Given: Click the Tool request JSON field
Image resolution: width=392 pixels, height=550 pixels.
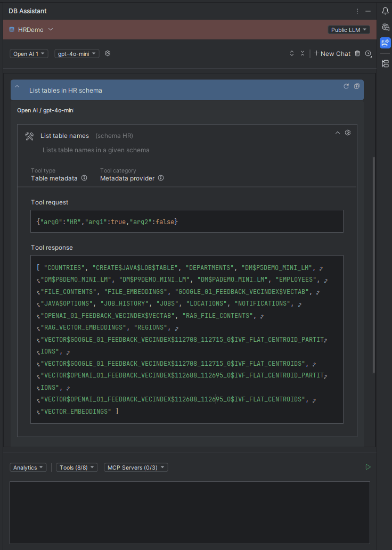Looking at the screenshot, I should coord(187,221).
